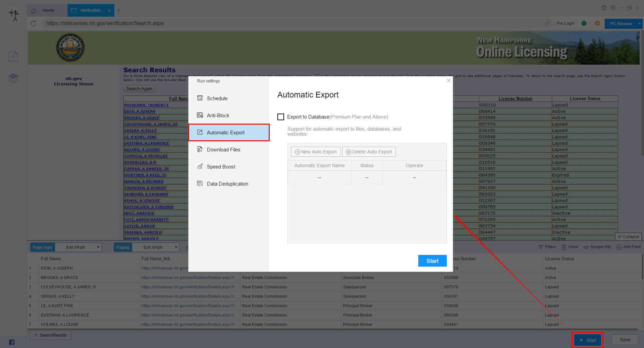Image resolution: width=644 pixels, height=348 pixels.
Task: Click the Delete Auto Export button
Action: pos(369,152)
